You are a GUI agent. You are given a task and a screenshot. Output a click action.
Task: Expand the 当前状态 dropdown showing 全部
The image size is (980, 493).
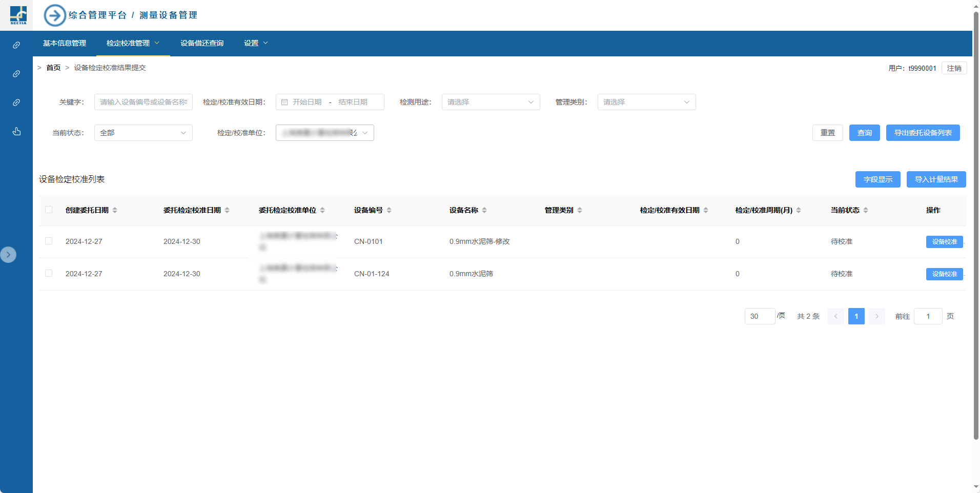coord(143,133)
